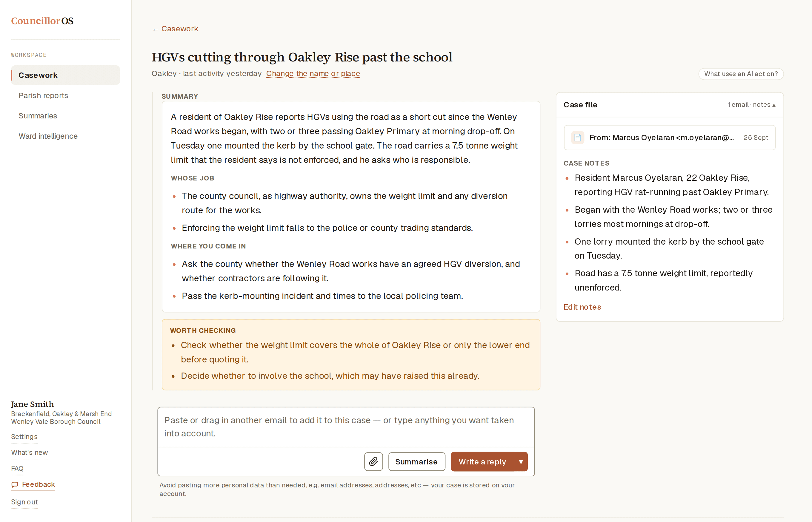
Task: Open the Marcus Oyelaran email entry
Action: coord(670,138)
